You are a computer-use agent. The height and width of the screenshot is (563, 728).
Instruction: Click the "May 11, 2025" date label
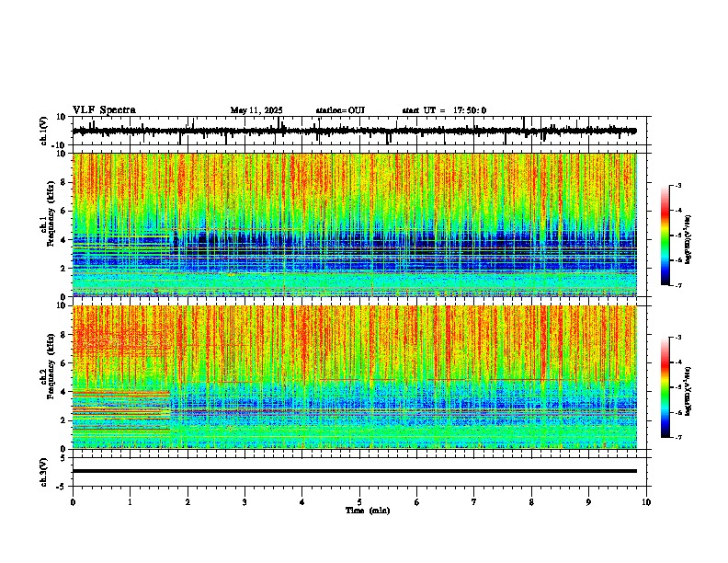pos(256,110)
